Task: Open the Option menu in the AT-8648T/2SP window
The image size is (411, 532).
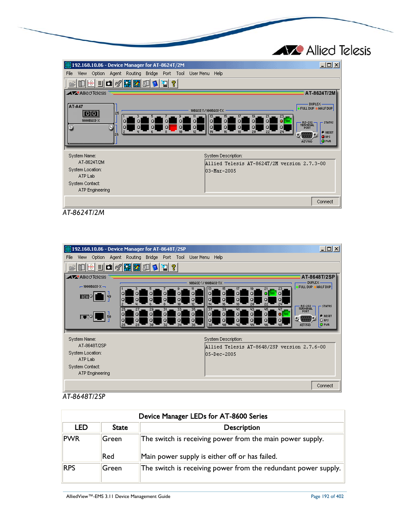Action: coord(98,258)
